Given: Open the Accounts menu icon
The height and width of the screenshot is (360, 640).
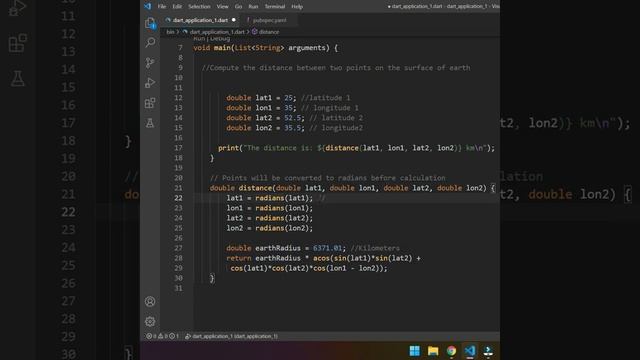Looking at the screenshot, I should 150,302.
